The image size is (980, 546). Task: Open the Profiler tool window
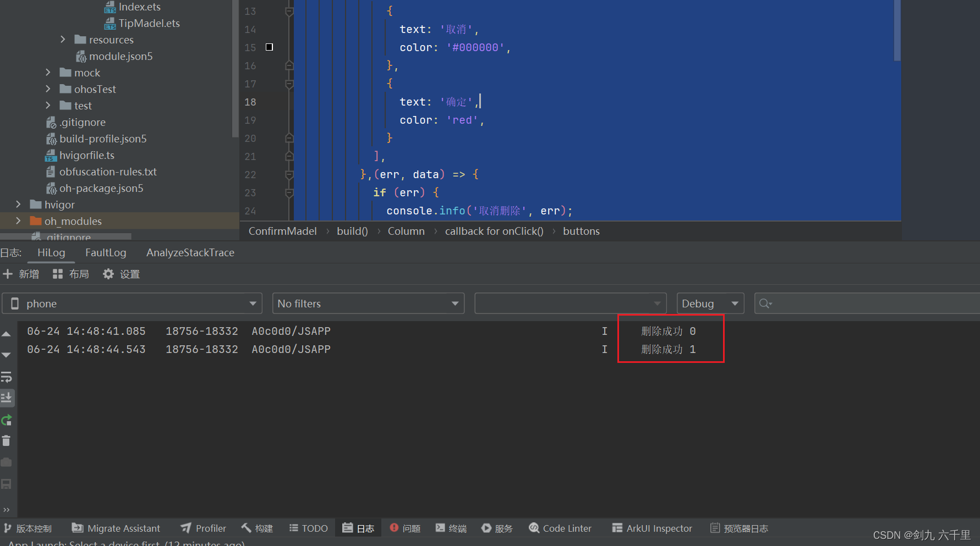coord(204,528)
